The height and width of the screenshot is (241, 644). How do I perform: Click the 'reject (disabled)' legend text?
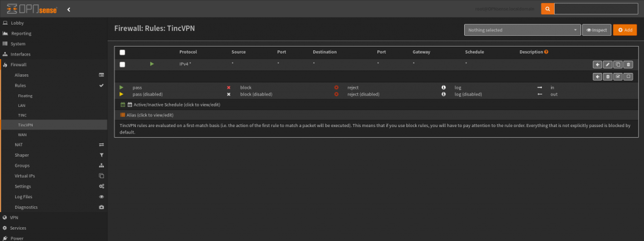(x=363, y=94)
